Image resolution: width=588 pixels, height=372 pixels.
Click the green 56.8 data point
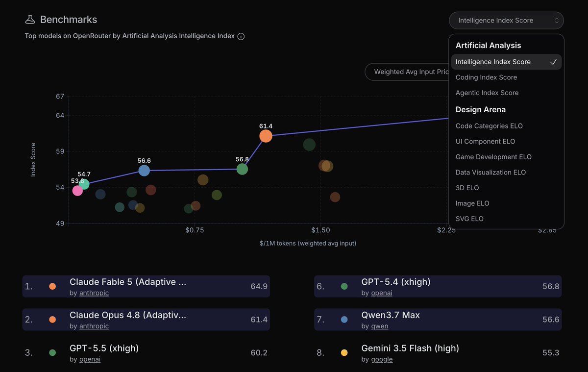[242, 169]
